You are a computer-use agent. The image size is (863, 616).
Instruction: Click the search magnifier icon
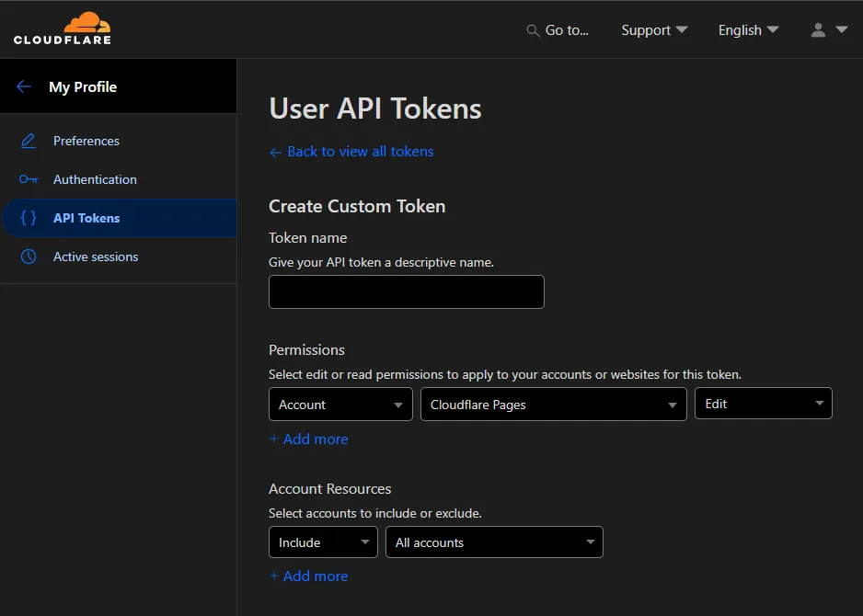(x=533, y=30)
